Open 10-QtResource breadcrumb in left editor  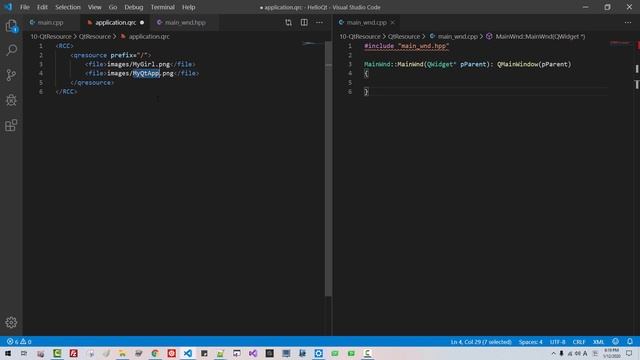click(x=51, y=36)
